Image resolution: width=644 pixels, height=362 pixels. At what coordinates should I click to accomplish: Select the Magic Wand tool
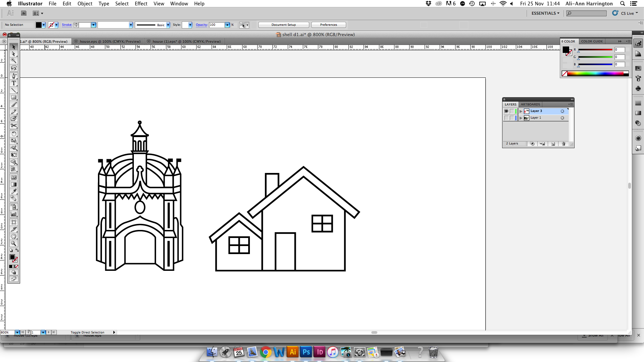(14, 61)
